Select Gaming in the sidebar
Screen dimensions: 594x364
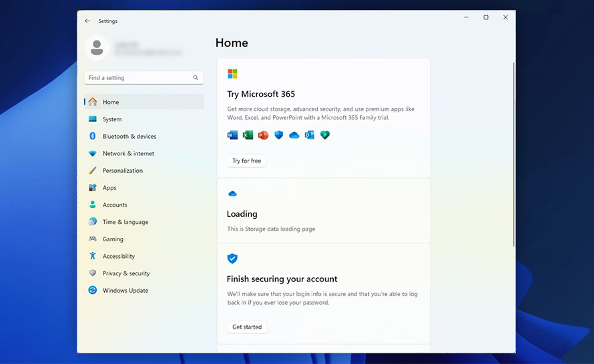[144, 239]
